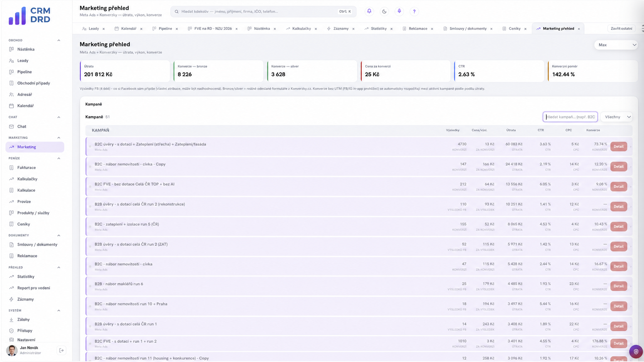Toggle dark mode moon icon
Image resolution: width=644 pixels, height=362 pixels.
384,12
